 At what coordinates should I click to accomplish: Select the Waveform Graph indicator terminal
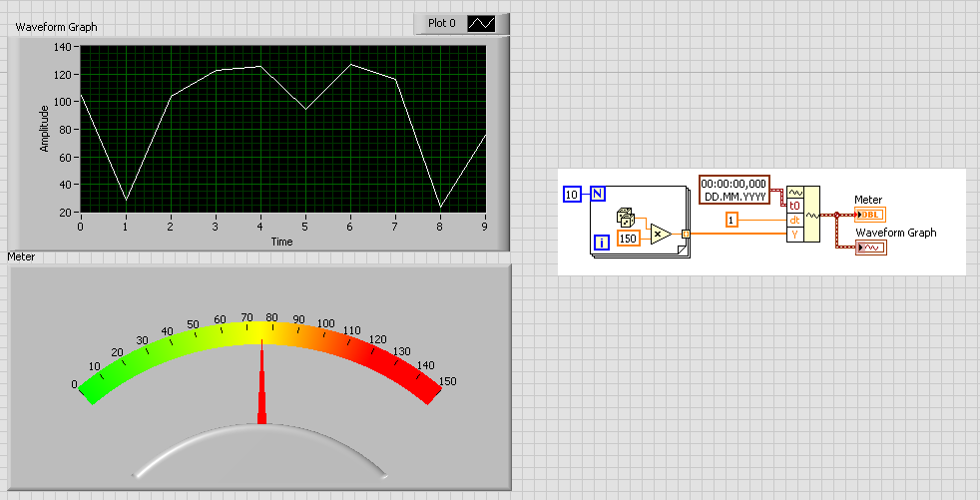click(x=871, y=248)
